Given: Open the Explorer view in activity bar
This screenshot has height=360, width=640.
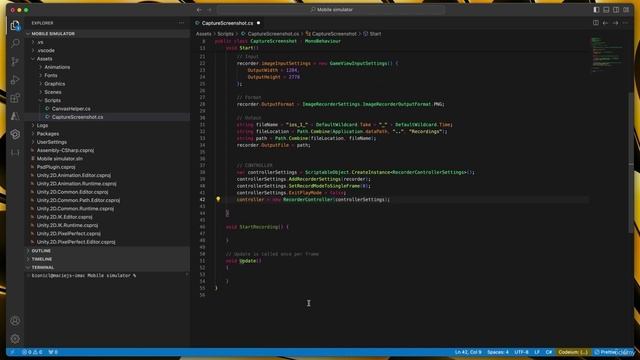Looking at the screenshot, I should point(15,26).
